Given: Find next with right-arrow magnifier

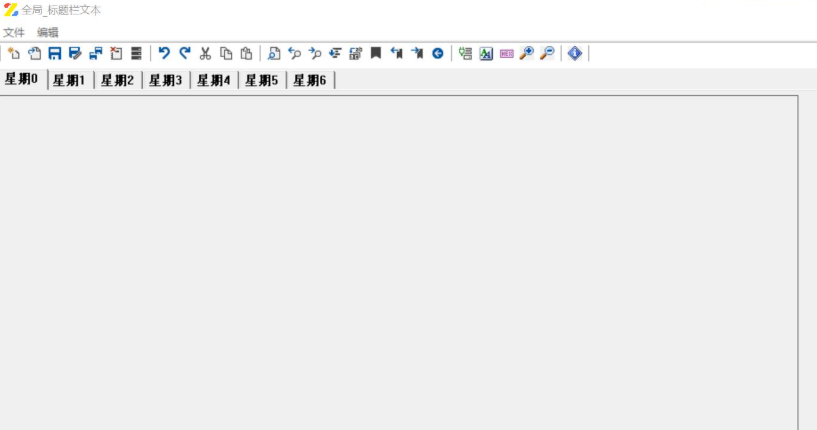Looking at the screenshot, I should [x=315, y=53].
